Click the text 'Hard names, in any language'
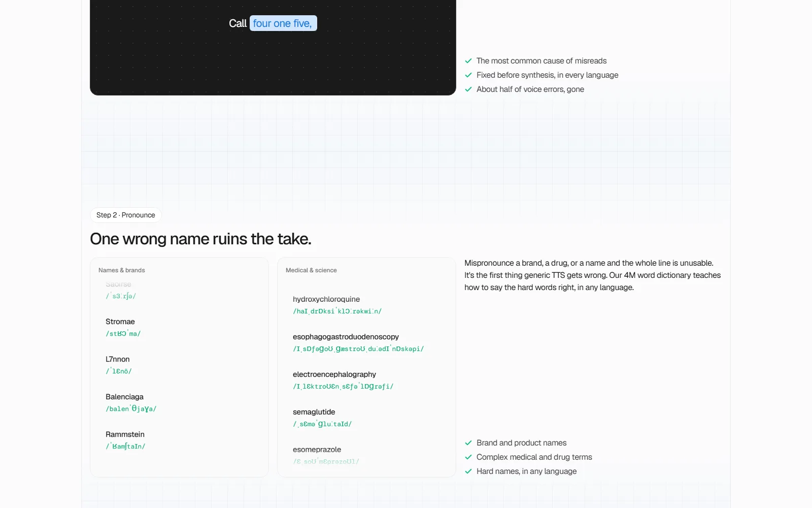812x508 pixels. pyautogui.click(x=527, y=471)
